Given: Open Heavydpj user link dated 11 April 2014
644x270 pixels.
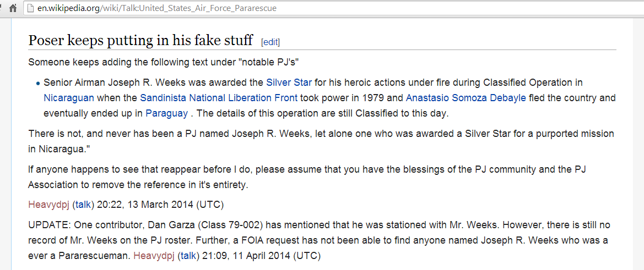Looking at the screenshot, I should coord(154,256).
